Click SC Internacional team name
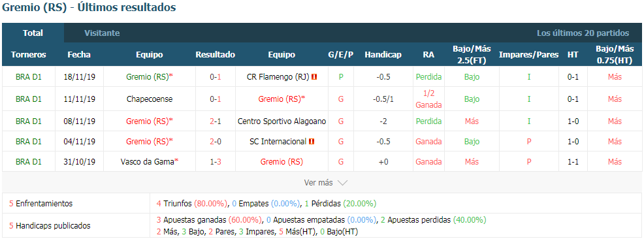Viewport: 644px width, 239px height. 278,142
